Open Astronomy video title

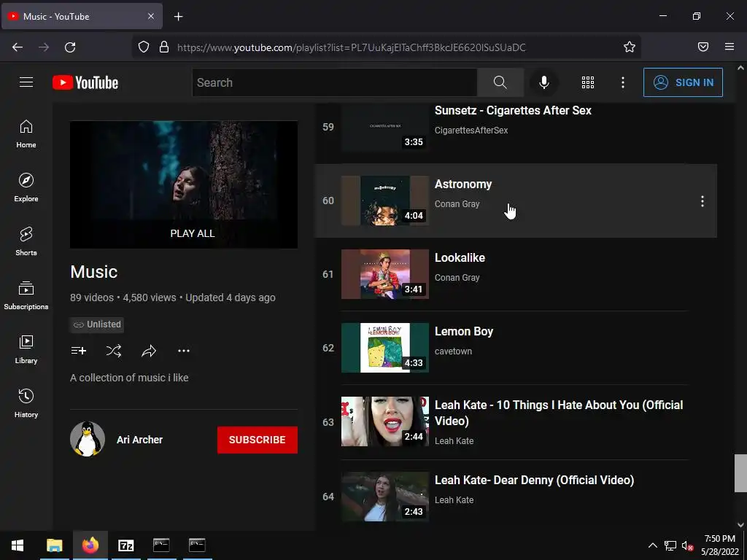463,184
